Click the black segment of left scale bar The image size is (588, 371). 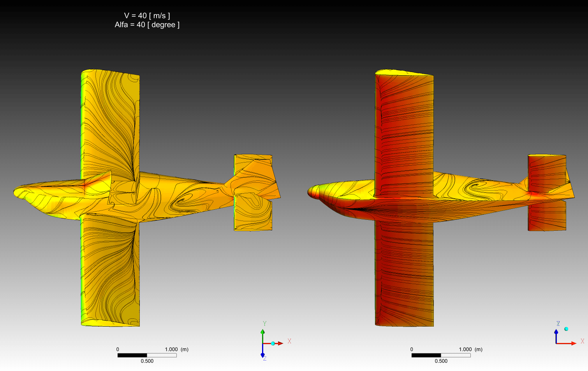pyautogui.click(x=132, y=355)
